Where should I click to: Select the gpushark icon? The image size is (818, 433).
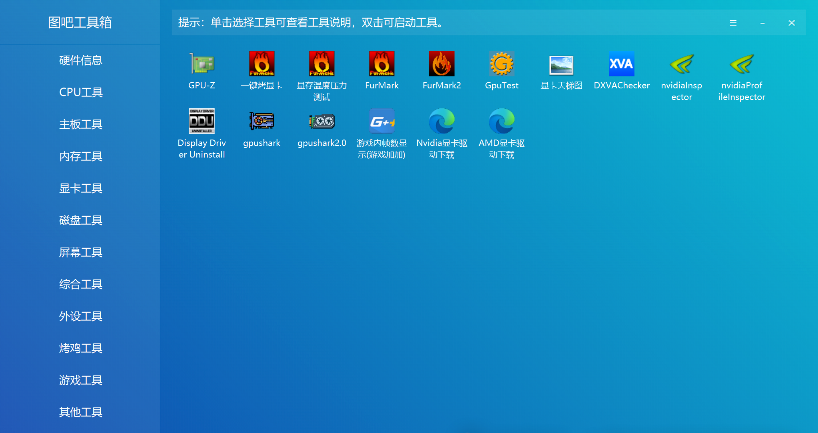click(261, 122)
